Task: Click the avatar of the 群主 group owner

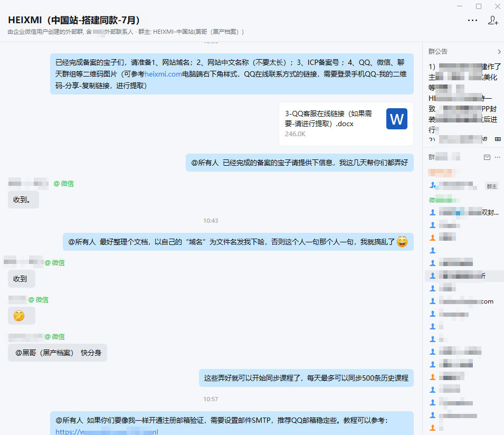Action: tap(433, 186)
